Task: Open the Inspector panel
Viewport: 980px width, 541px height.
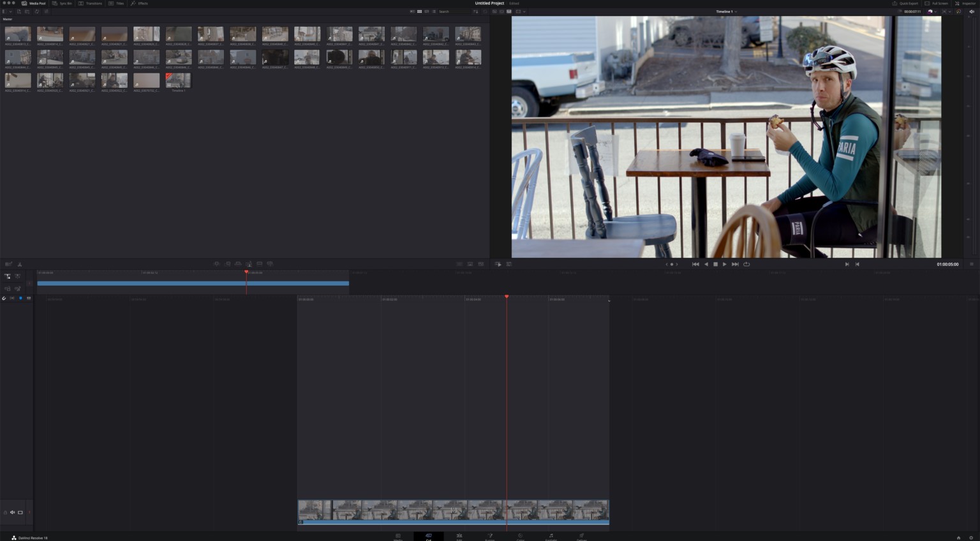Action: click(x=966, y=3)
